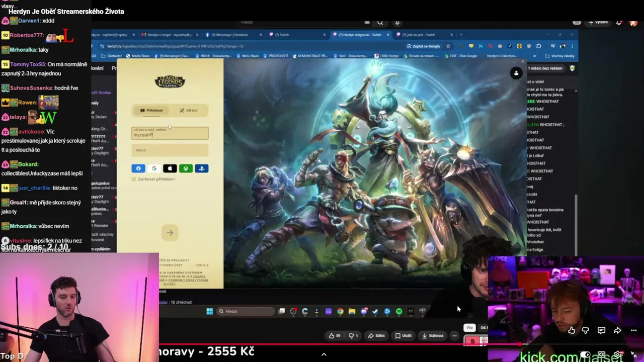This screenshot has width=644, height=362.
Task: Focus the 'Heslo' password field
Action: (170, 150)
